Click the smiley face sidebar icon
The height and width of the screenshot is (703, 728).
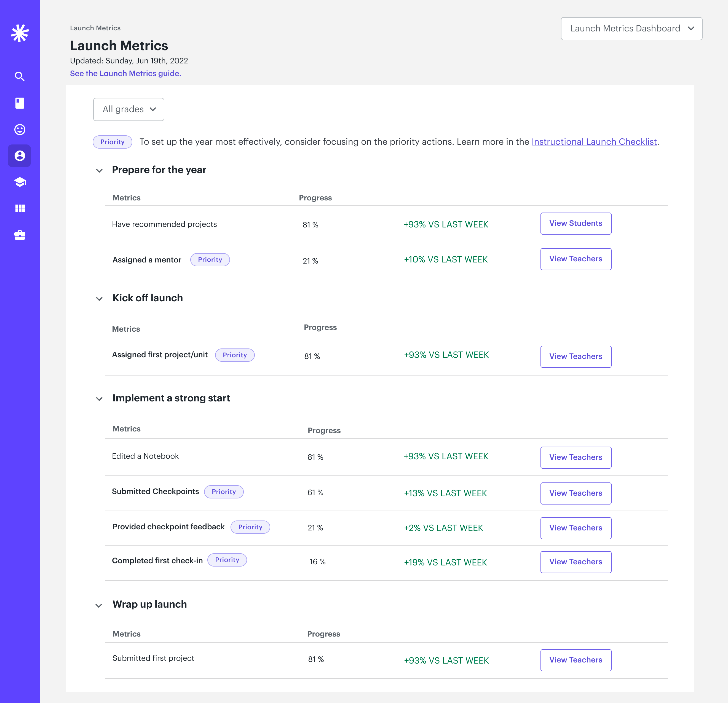[x=20, y=129]
